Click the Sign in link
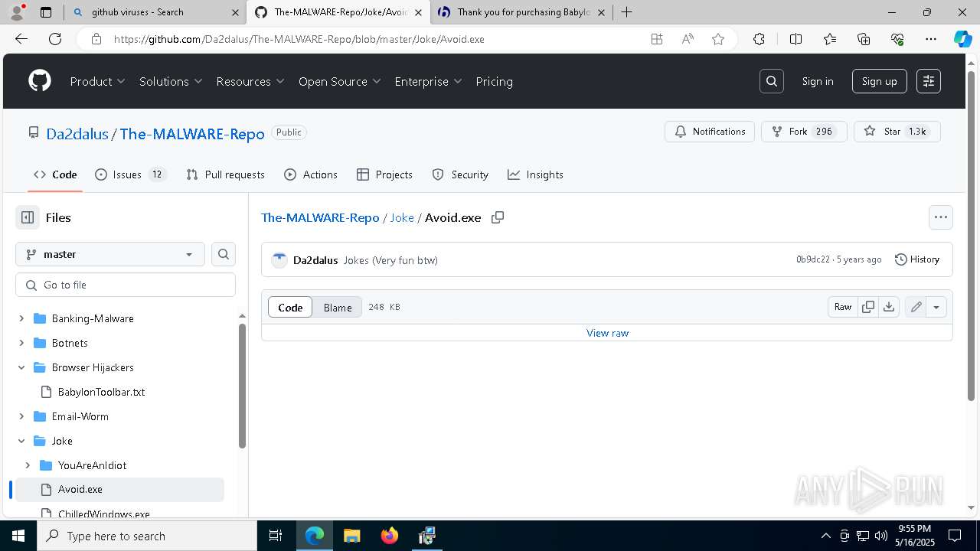Viewport: 980px width, 551px height. 818,81
